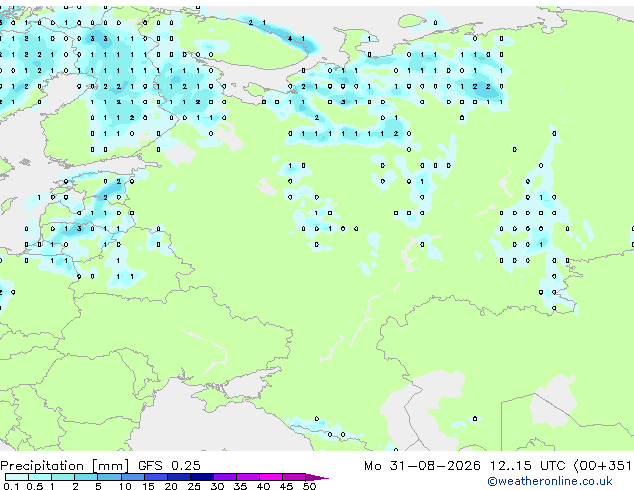634x490 pixels.
Task: Pick the legend swatch between 15 and 20
Action: point(155,477)
